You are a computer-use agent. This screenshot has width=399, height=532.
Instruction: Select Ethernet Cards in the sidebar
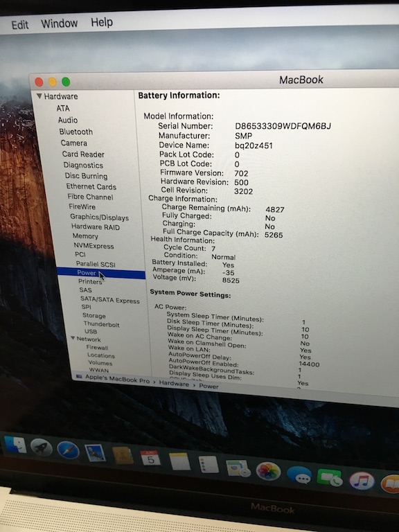(x=91, y=186)
